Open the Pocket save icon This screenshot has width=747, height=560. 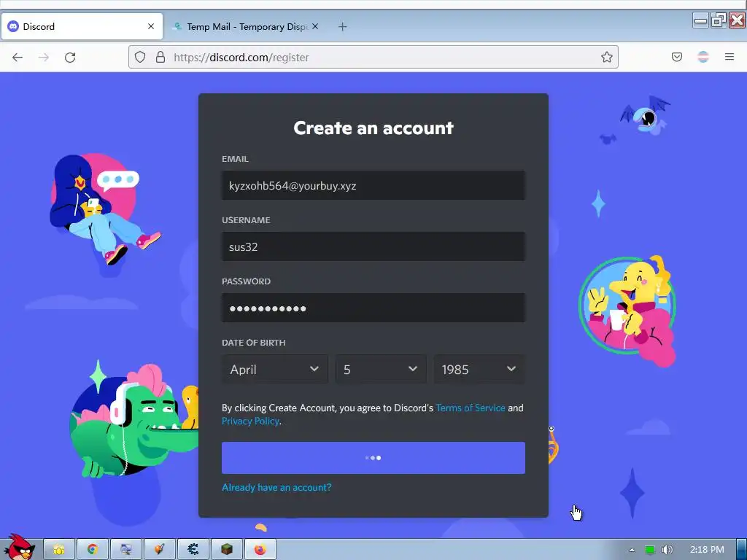[x=676, y=57]
